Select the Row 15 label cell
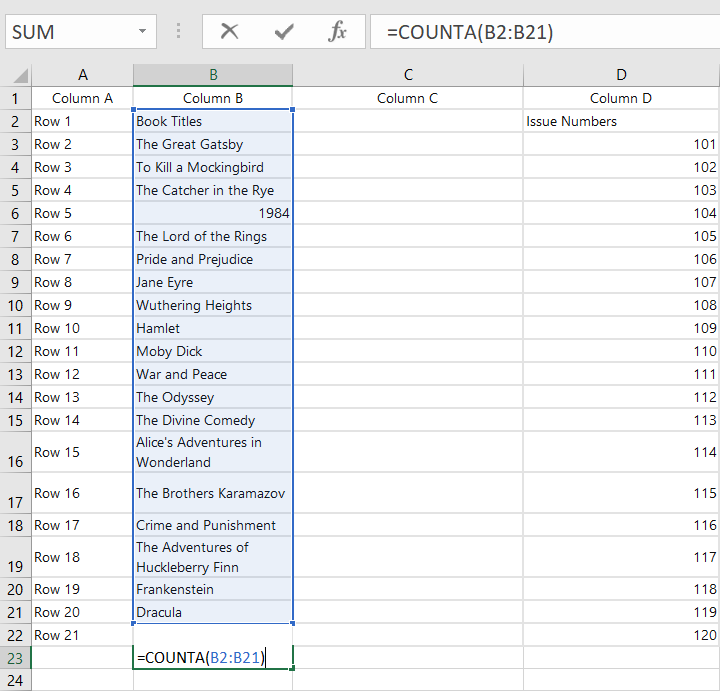 click(83, 452)
